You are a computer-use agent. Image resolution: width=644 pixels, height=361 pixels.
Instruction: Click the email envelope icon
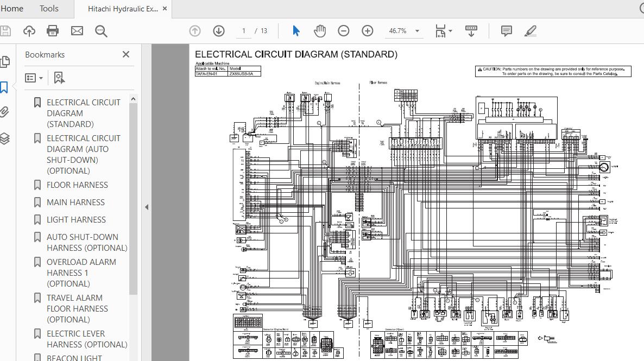coord(77,31)
